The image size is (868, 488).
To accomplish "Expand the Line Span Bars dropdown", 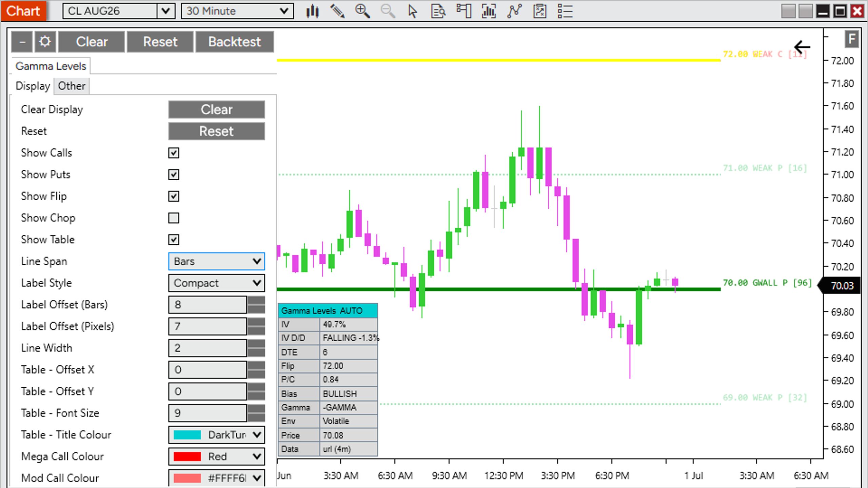I will 217,261.
